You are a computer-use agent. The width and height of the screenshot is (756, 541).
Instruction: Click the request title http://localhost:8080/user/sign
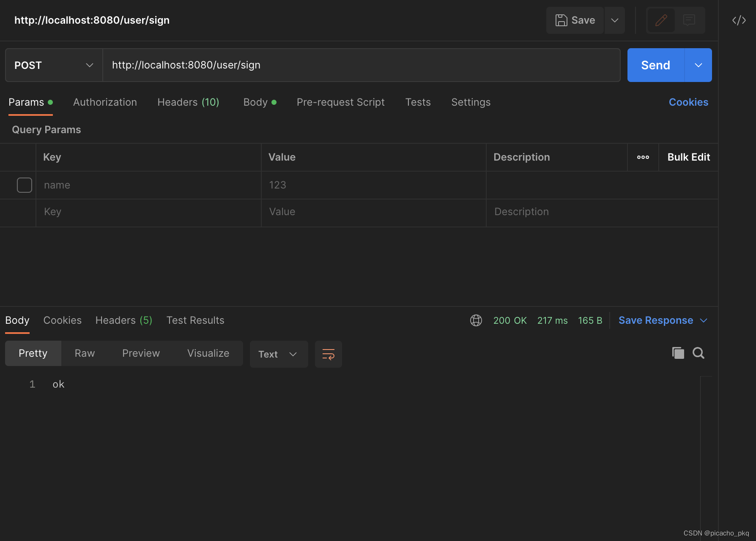point(92,20)
